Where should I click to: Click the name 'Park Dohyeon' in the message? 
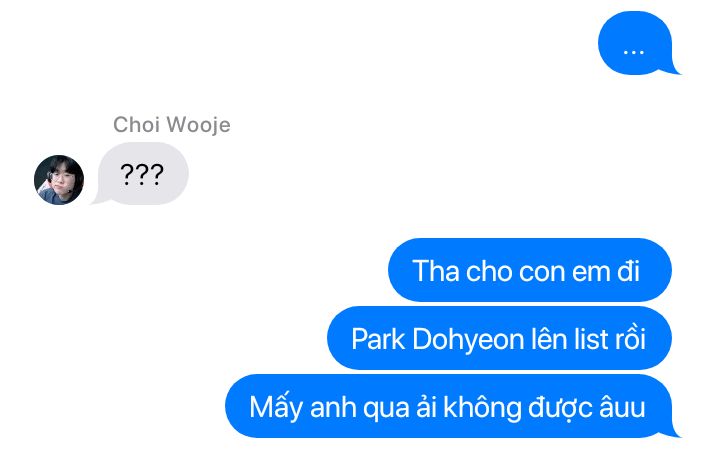pyautogui.click(x=438, y=339)
